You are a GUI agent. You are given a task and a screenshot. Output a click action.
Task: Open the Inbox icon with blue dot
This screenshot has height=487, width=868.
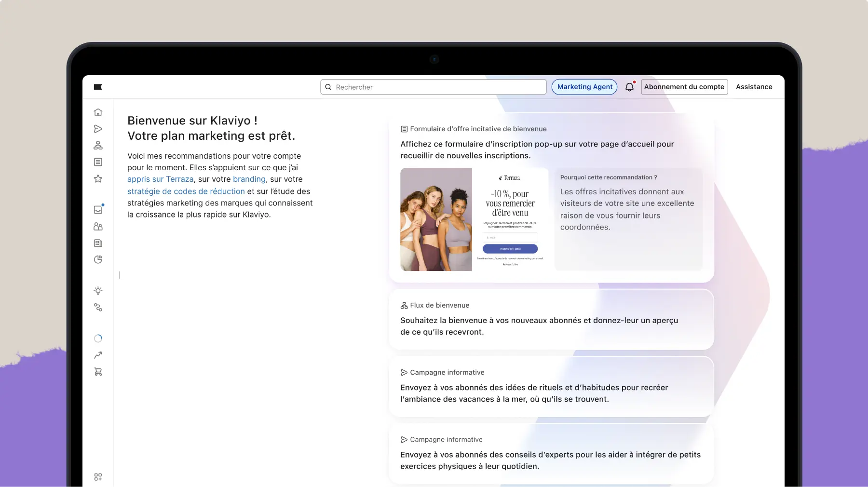[x=98, y=209]
